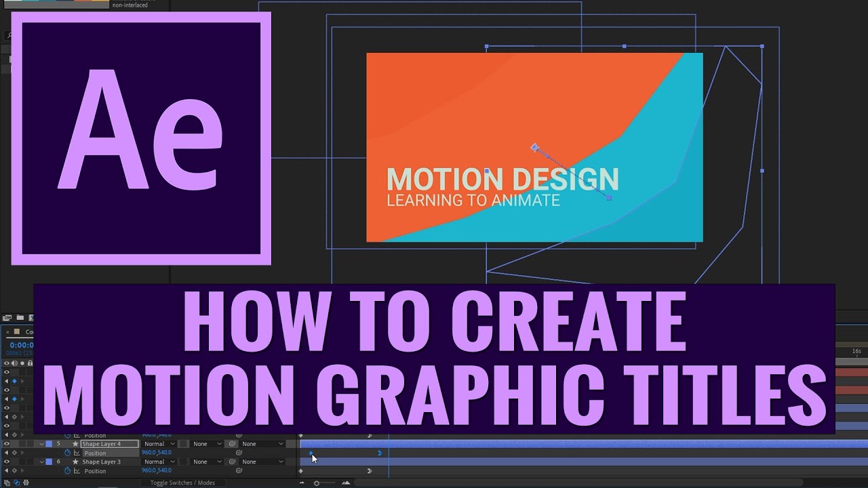This screenshot has width=868, height=488.
Task: Click the star shape icon beside Shape Layer 3
Action: (x=75, y=462)
